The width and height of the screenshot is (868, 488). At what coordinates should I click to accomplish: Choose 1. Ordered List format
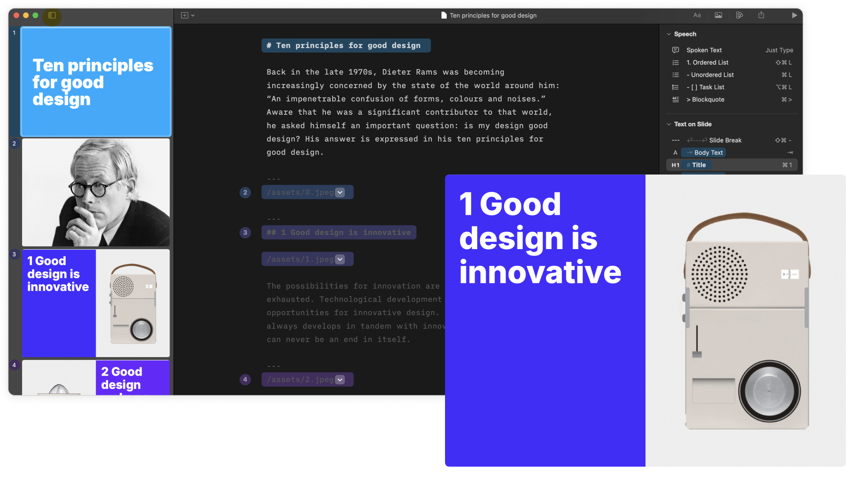[x=732, y=62]
